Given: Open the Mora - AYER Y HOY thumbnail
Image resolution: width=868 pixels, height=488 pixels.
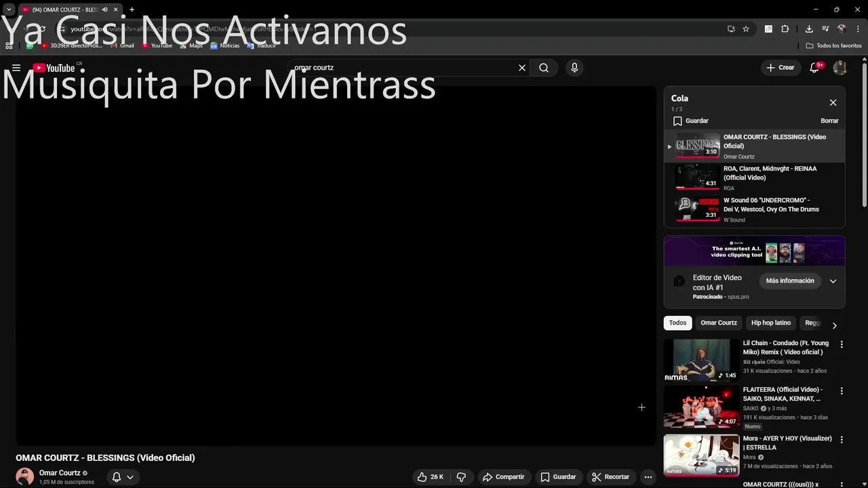Looking at the screenshot, I should point(701,455).
